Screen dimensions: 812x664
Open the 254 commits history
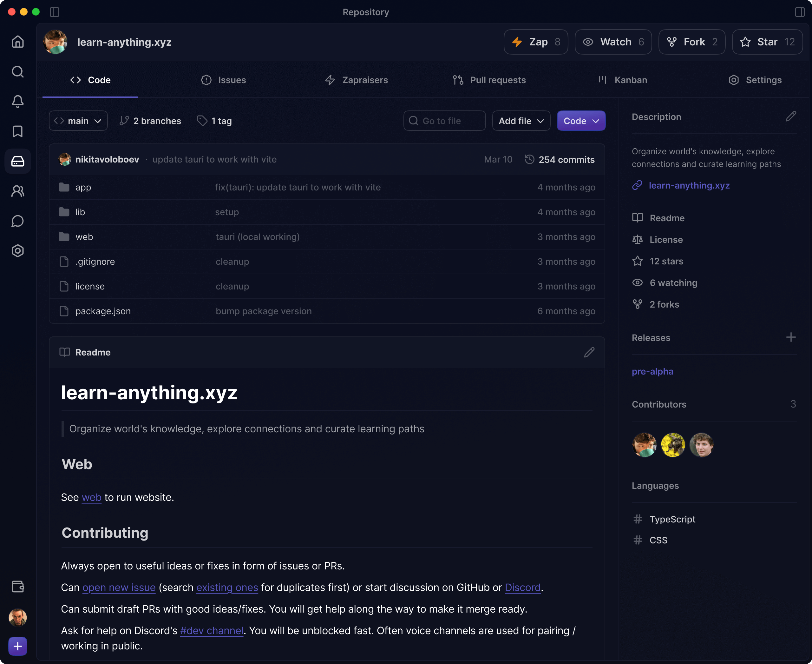[559, 160]
